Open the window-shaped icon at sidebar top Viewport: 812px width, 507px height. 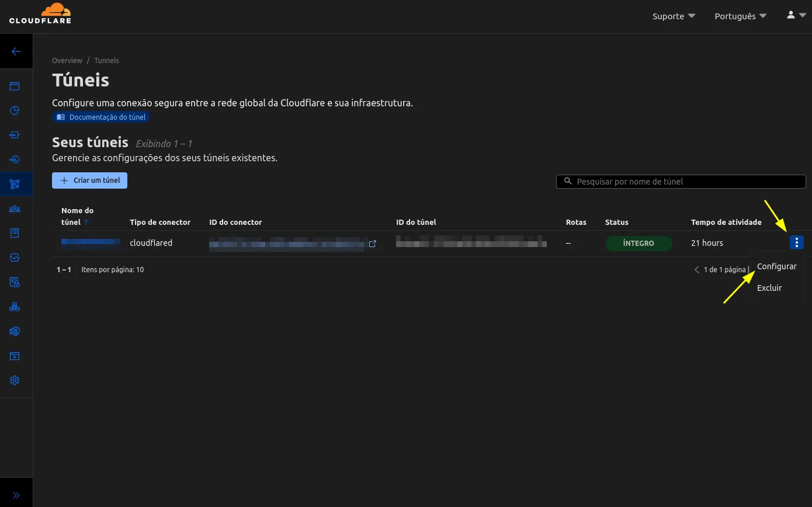tap(15, 86)
